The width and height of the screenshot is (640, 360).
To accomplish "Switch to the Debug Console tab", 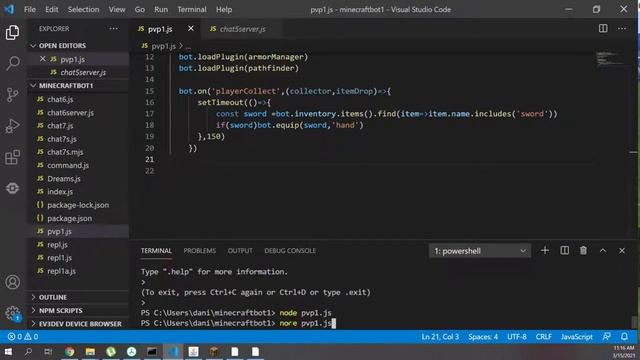I will click(290, 251).
